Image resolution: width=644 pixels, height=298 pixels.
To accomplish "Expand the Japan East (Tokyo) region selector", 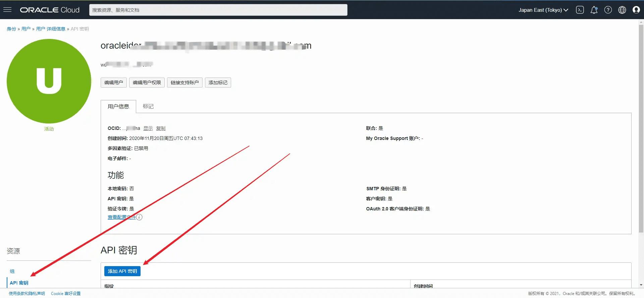I will tap(543, 10).
